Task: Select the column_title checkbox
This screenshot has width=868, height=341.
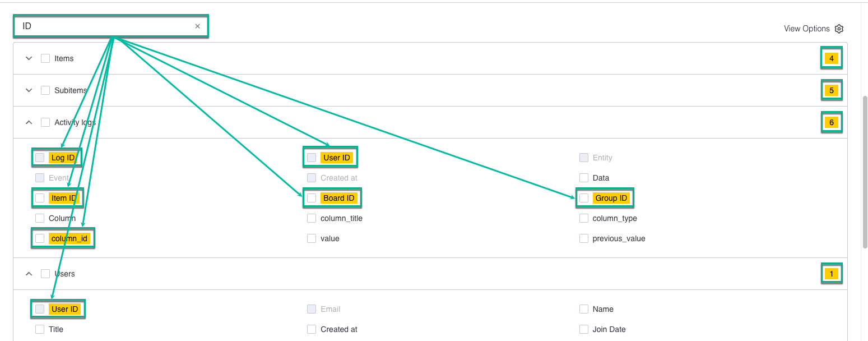Action: point(312,218)
